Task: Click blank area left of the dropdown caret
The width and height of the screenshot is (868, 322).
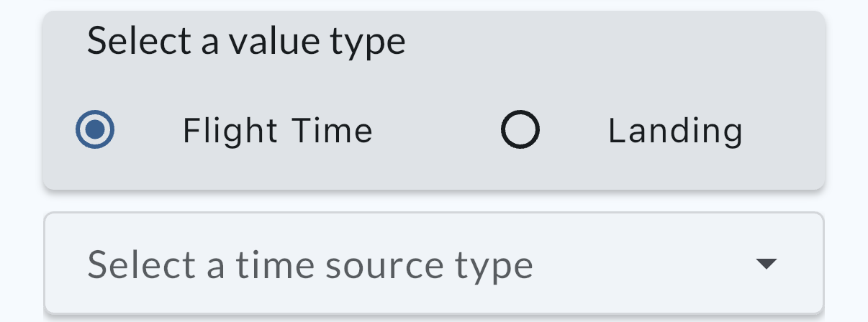Action: pyautogui.click(x=648, y=264)
